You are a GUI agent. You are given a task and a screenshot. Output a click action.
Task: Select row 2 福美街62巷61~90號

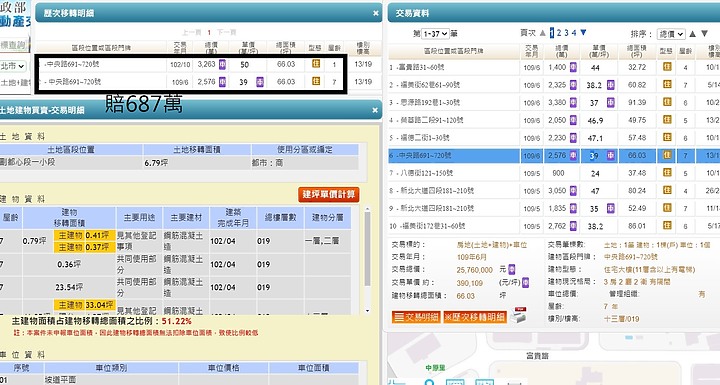click(554, 85)
